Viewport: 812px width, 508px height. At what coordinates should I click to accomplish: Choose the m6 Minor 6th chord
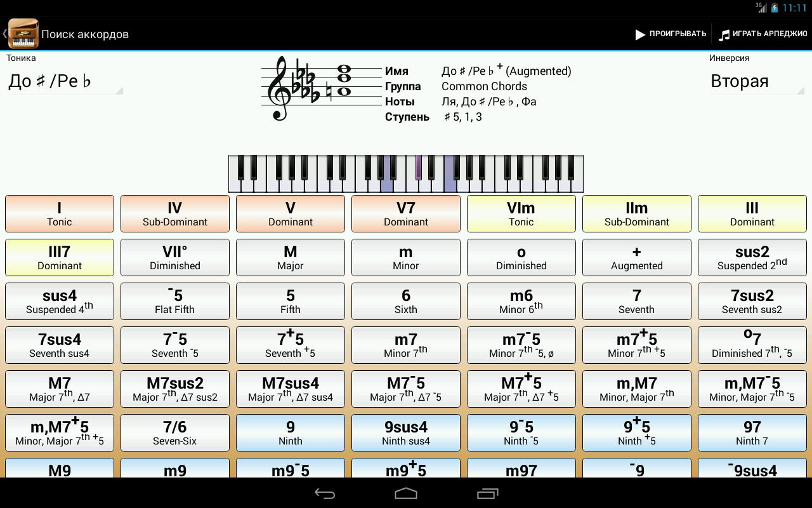(x=521, y=302)
